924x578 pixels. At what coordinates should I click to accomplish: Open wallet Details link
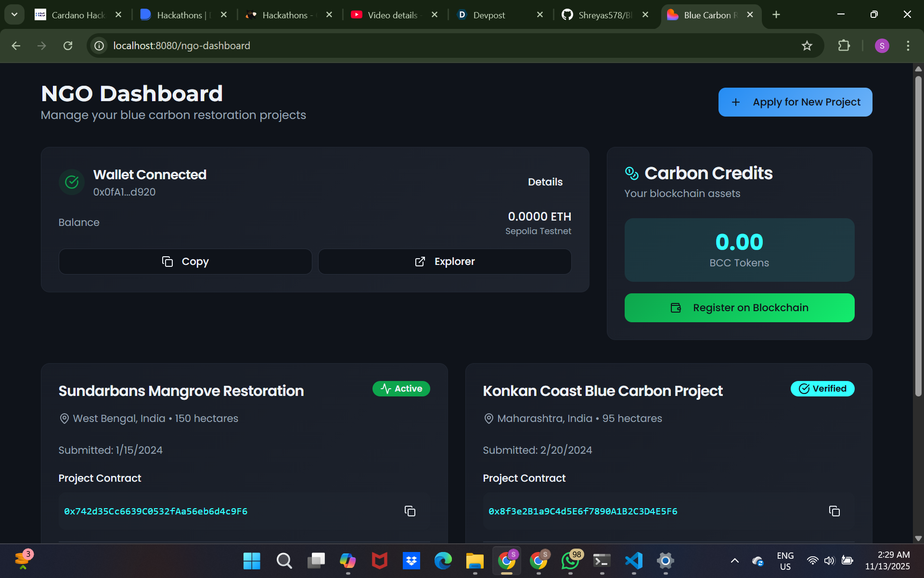545,182
